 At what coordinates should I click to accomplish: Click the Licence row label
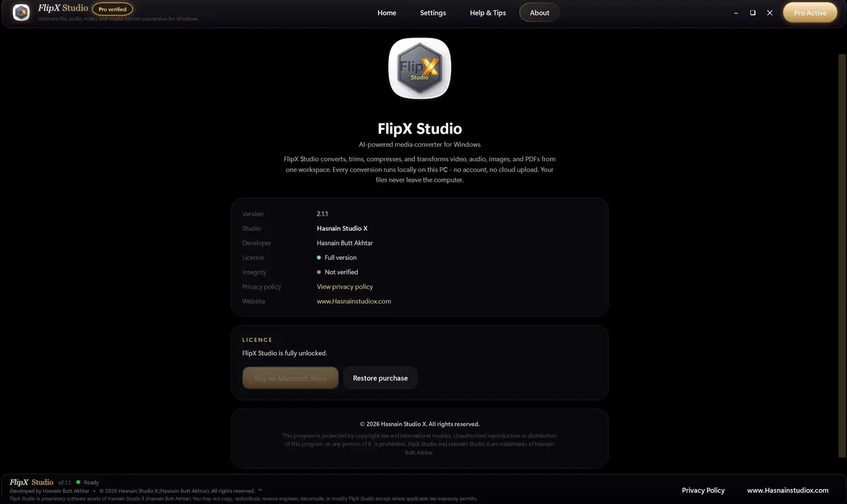(x=253, y=258)
